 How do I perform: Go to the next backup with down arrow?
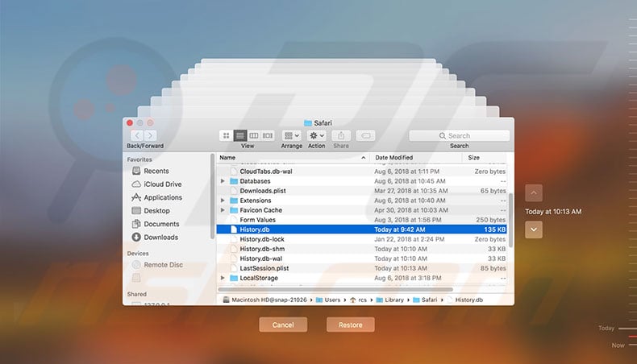534,230
